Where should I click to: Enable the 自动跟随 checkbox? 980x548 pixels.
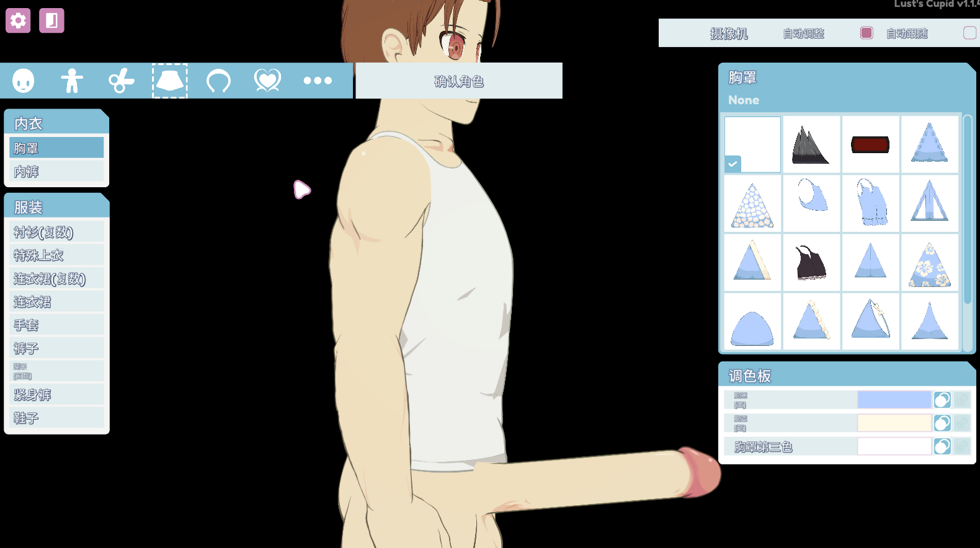[x=969, y=33]
